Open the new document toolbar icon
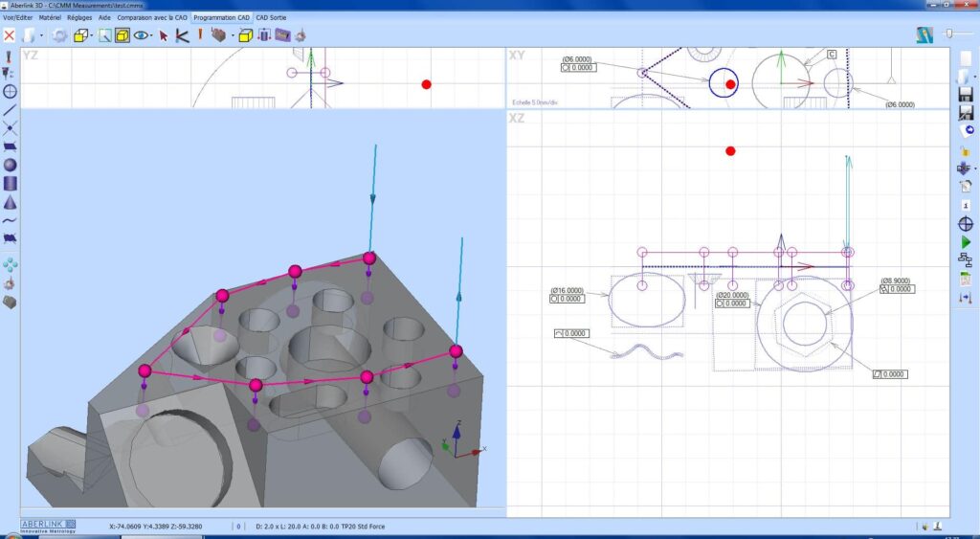Image resolution: width=980 pixels, height=539 pixels. (31, 35)
